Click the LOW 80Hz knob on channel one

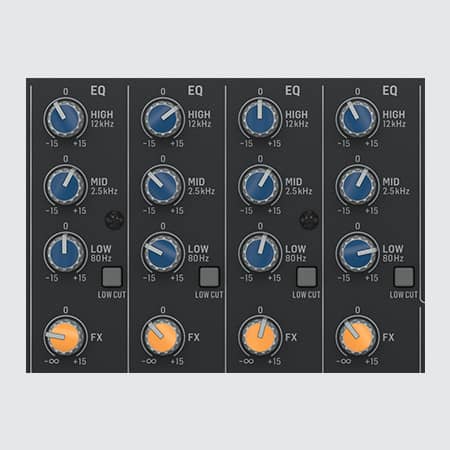click(x=65, y=252)
